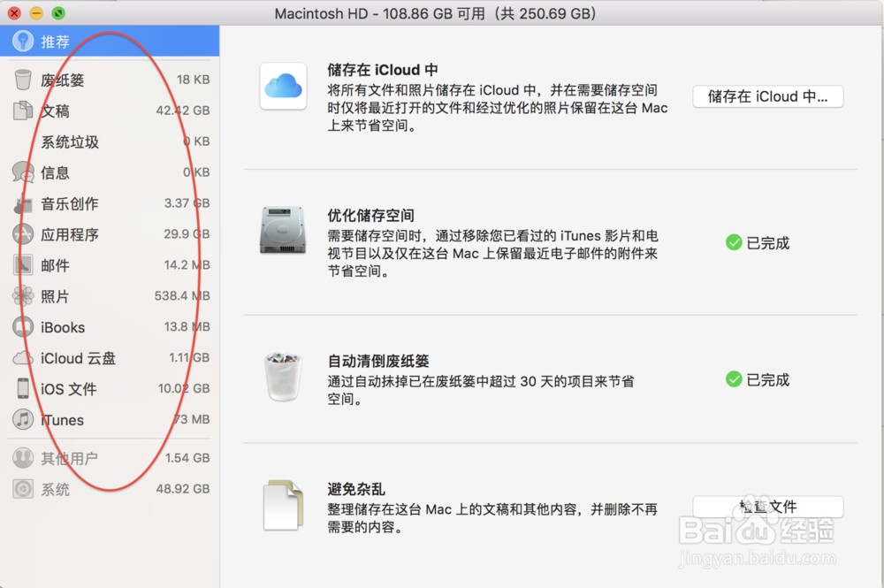884x588 pixels.
Task: Click the green zoom window button
Action: click(58, 13)
